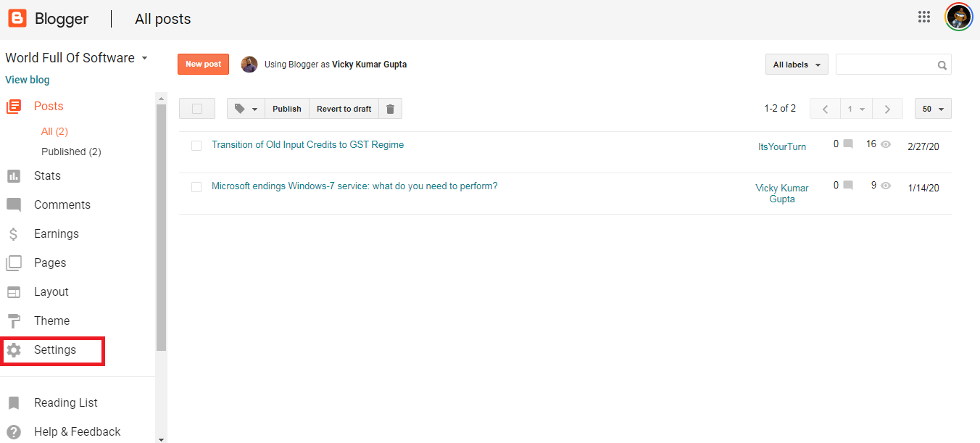Image resolution: width=980 pixels, height=443 pixels.
Task: Click the Settings gear icon
Action: point(14,350)
